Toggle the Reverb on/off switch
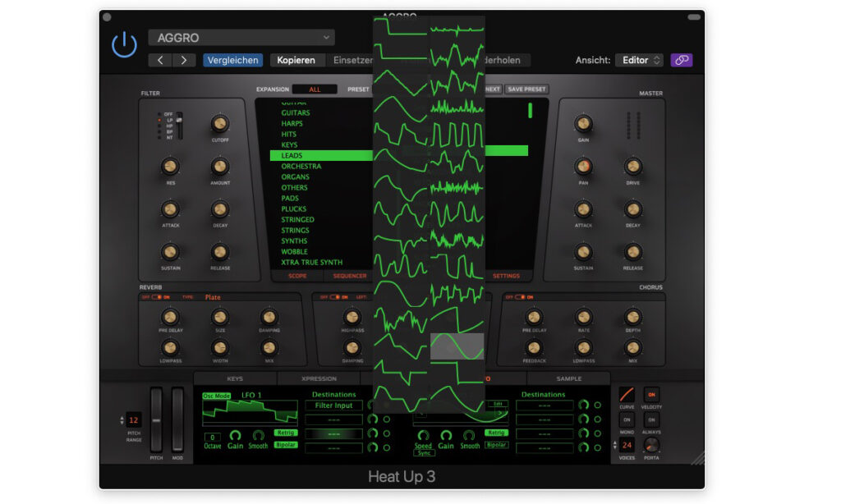Viewport: 841px width, 504px height. coord(156,297)
